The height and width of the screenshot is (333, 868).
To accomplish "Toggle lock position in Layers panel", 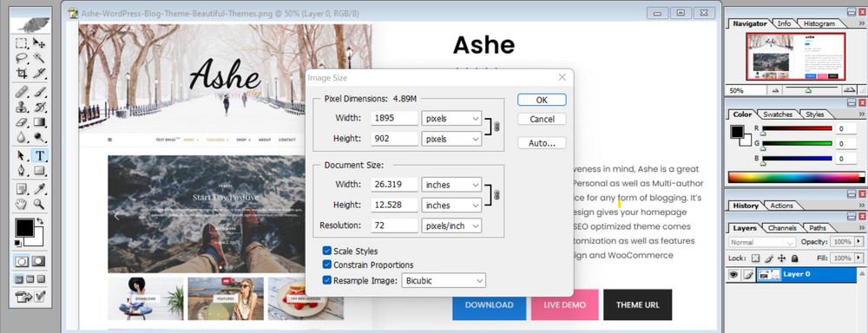I will 782,258.
